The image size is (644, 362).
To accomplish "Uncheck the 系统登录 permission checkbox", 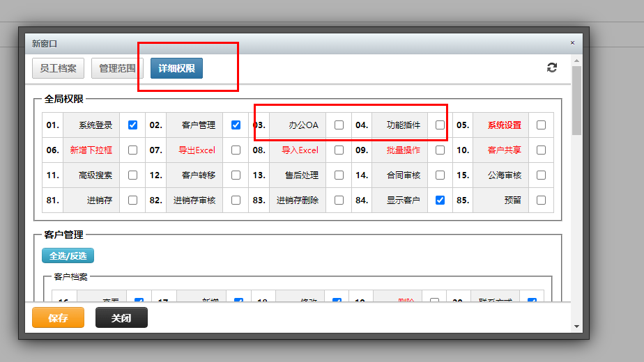I will [132, 125].
